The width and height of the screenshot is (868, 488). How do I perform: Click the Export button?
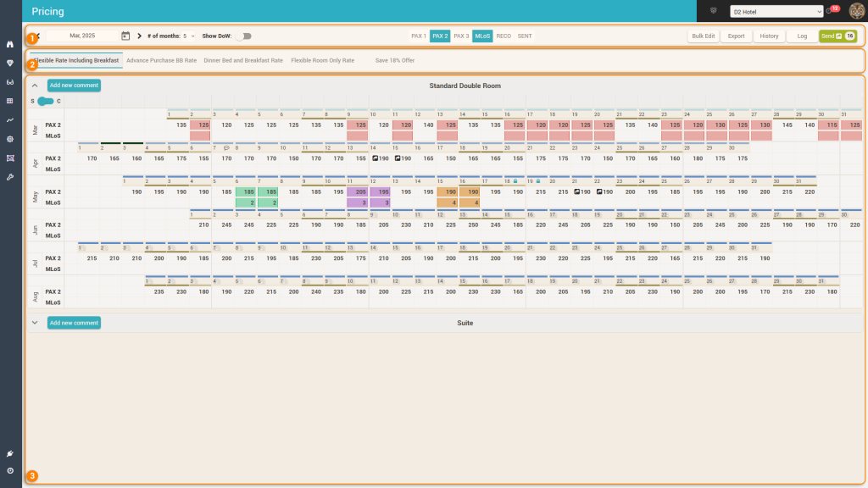pyautogui.click(x=737, y=36)
